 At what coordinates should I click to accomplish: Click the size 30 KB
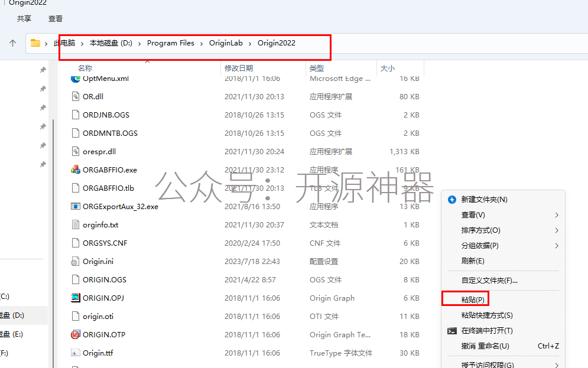coord(410,353)
